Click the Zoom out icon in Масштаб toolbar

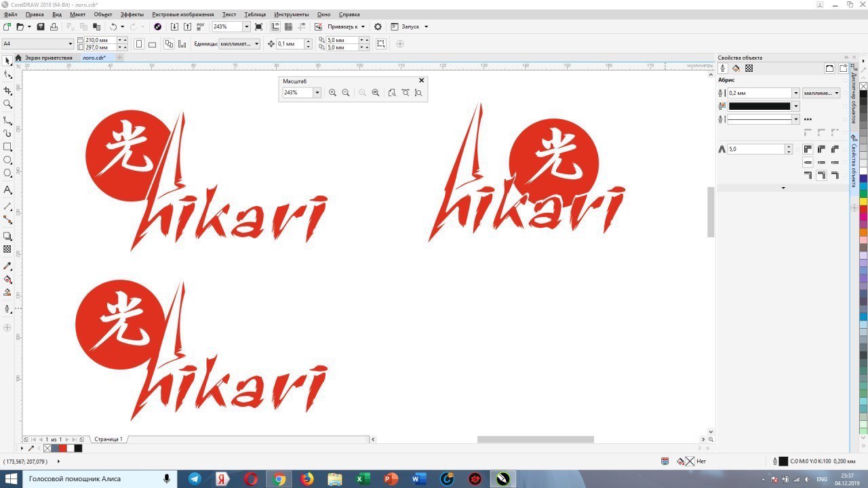click(x=346, y=92)
